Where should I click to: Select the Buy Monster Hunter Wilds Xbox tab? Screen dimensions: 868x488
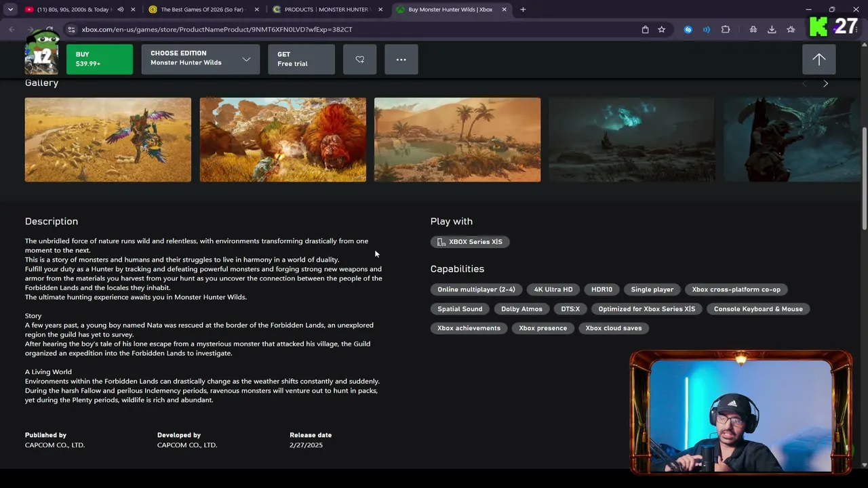pos(450,9)
